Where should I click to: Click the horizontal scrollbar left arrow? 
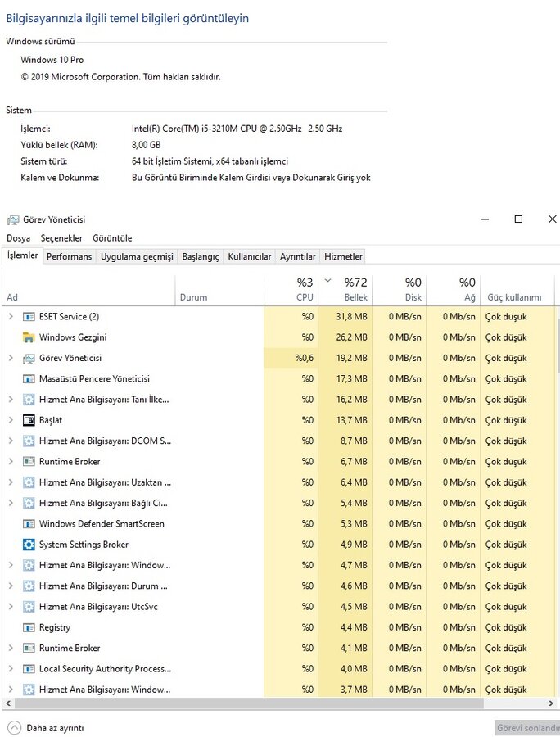pos(7,703)
